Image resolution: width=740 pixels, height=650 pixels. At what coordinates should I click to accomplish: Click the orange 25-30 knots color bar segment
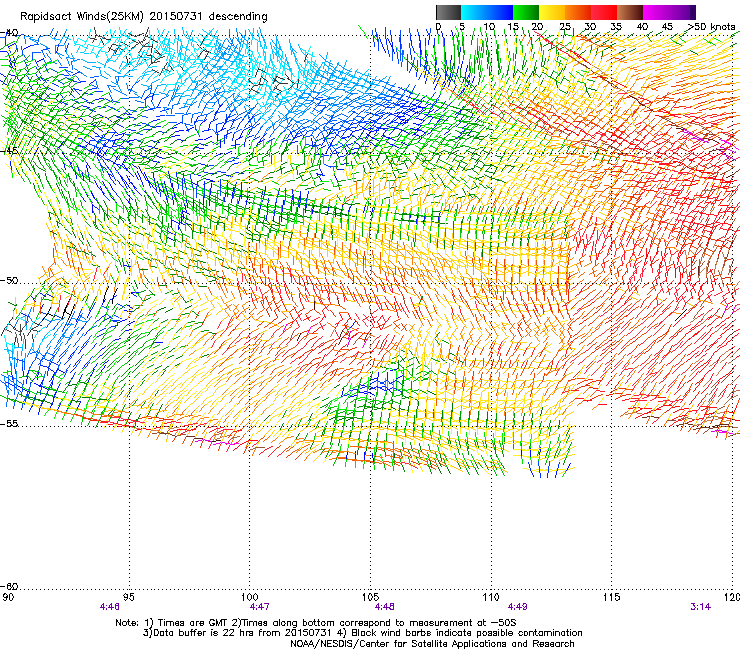(x=578, y=12)
